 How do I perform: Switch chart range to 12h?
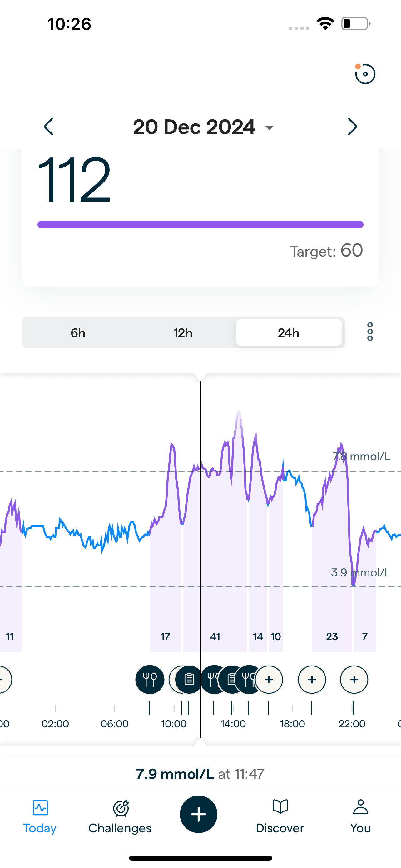pyautogui.click(x=183, y=333)
